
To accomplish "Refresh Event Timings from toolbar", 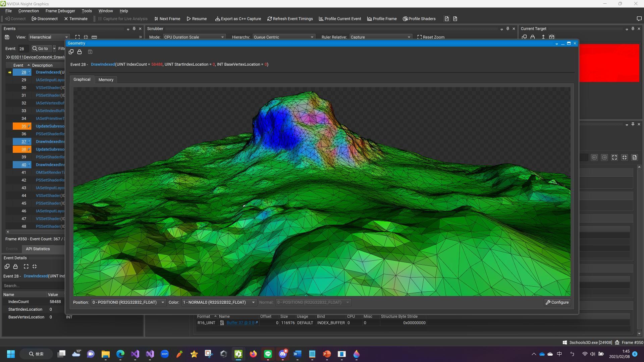I will click(290, 19).
